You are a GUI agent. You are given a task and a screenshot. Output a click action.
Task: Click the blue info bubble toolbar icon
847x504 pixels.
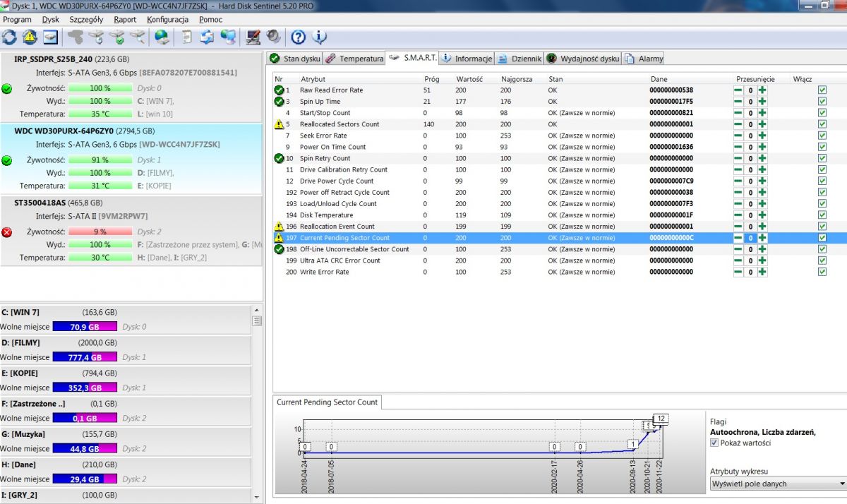tap(318, 37)
